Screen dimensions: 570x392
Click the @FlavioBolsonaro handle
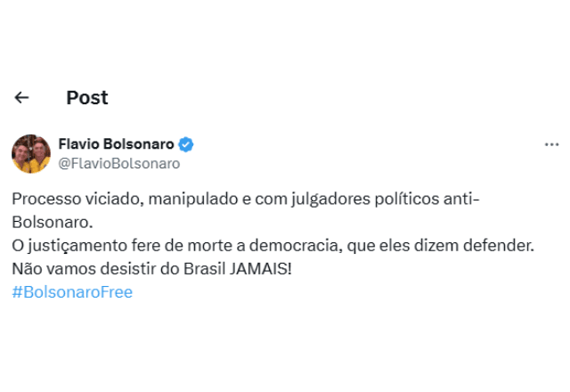pyautogui.click(x=118, y=163)
